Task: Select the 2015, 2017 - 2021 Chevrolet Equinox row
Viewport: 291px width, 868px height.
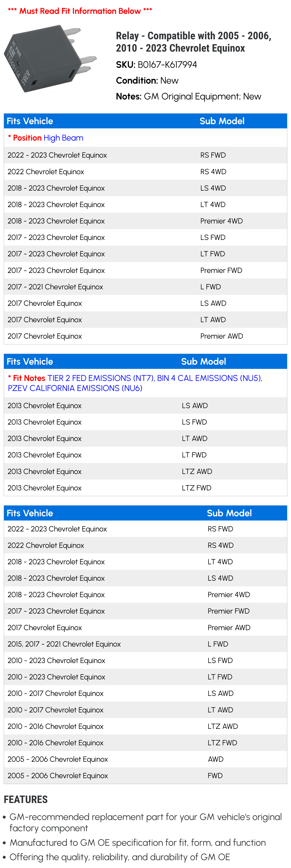Action: 145,644
